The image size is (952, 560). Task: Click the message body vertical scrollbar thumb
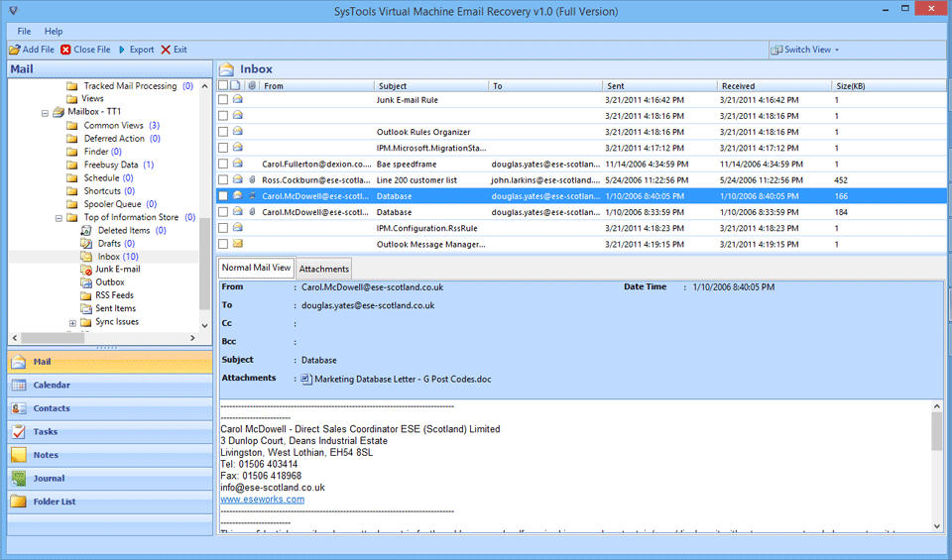pyautogui.click(x=937, y=431)
